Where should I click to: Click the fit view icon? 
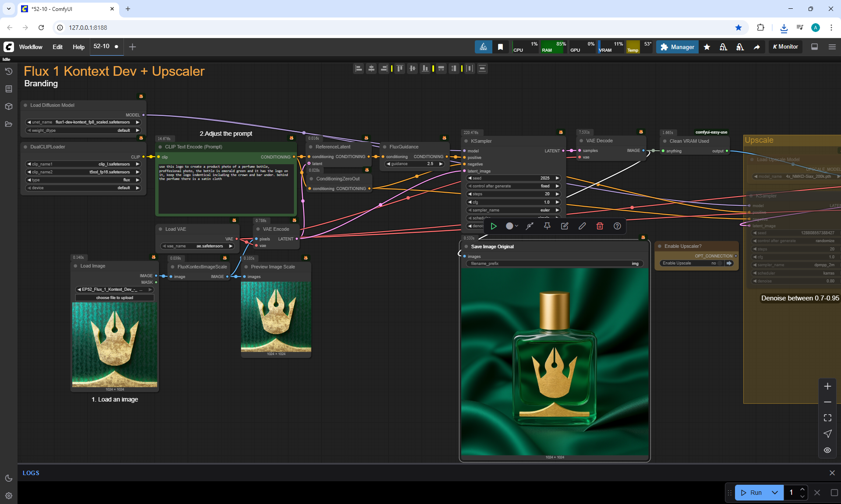[827, 418]
